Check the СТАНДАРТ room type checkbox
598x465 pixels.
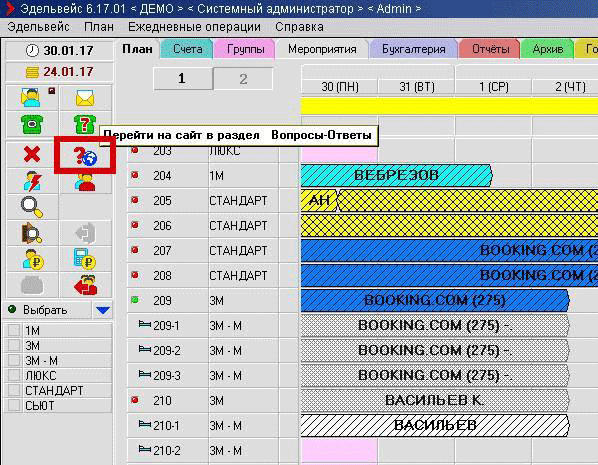pos(14,390)
